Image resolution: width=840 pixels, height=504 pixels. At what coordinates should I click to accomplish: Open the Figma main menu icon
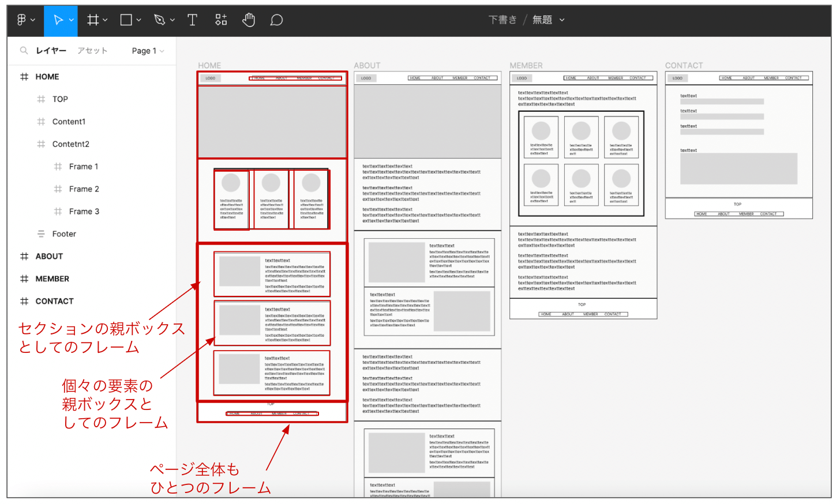click(x=21, y=20)
